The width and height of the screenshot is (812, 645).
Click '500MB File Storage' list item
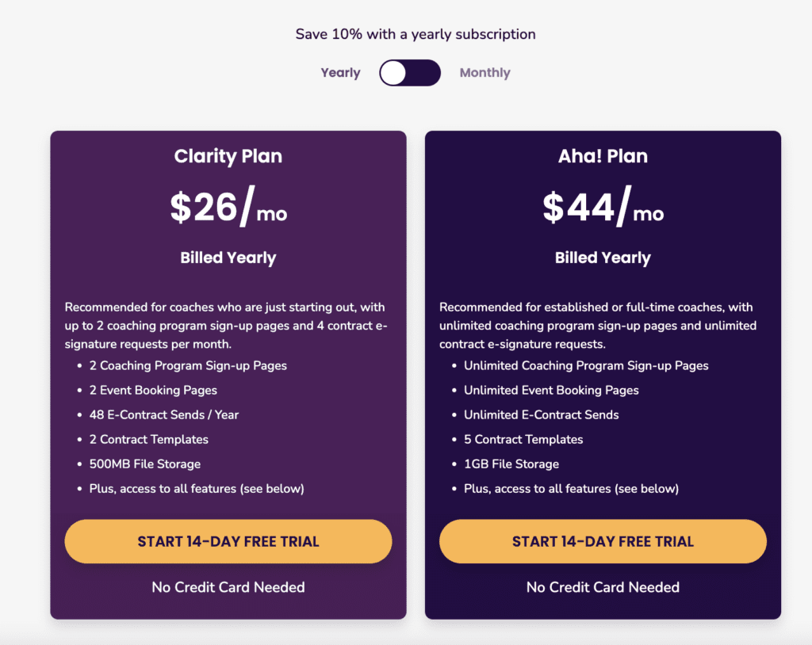pos(150,464)
